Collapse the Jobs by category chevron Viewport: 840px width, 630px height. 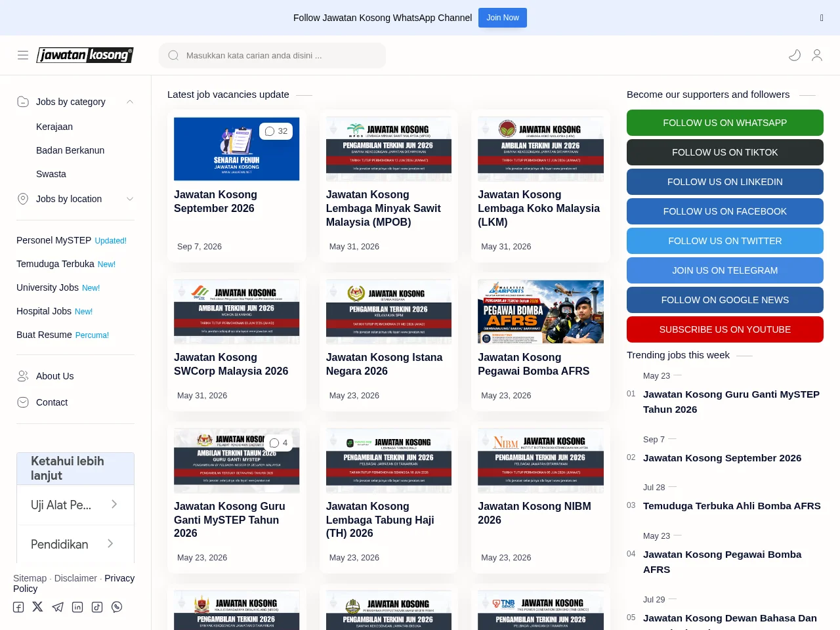tap(130, 102)
